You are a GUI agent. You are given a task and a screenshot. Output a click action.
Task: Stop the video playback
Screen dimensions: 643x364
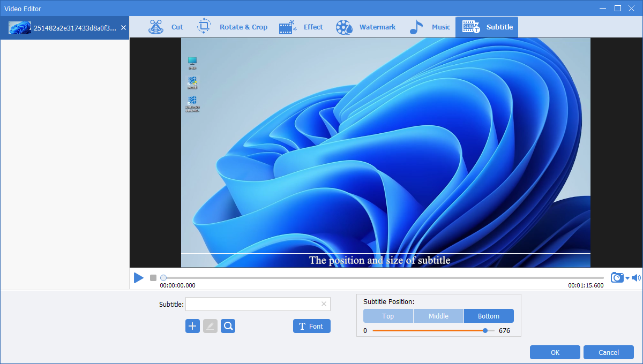(153, 278)
